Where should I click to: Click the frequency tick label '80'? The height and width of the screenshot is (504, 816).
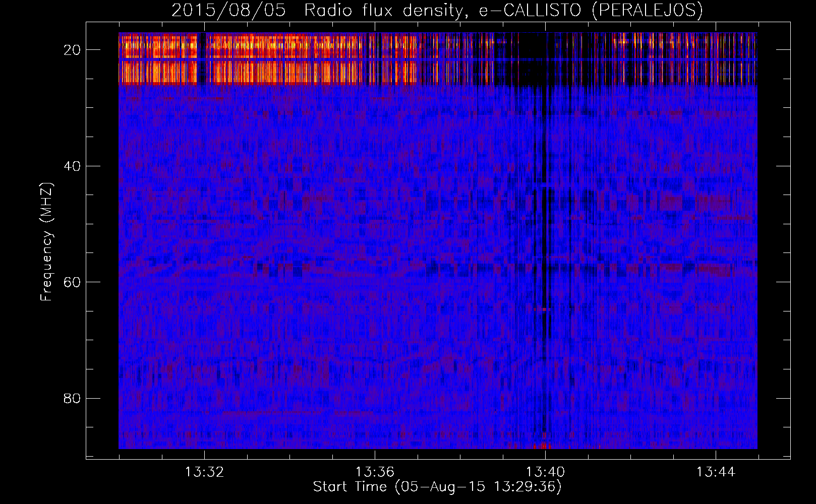[72, 399]
